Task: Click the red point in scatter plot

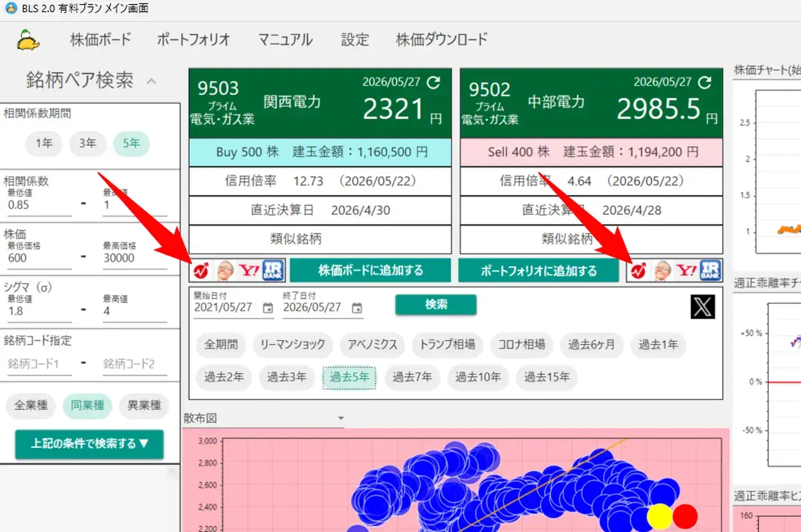Action: (685, 517)
